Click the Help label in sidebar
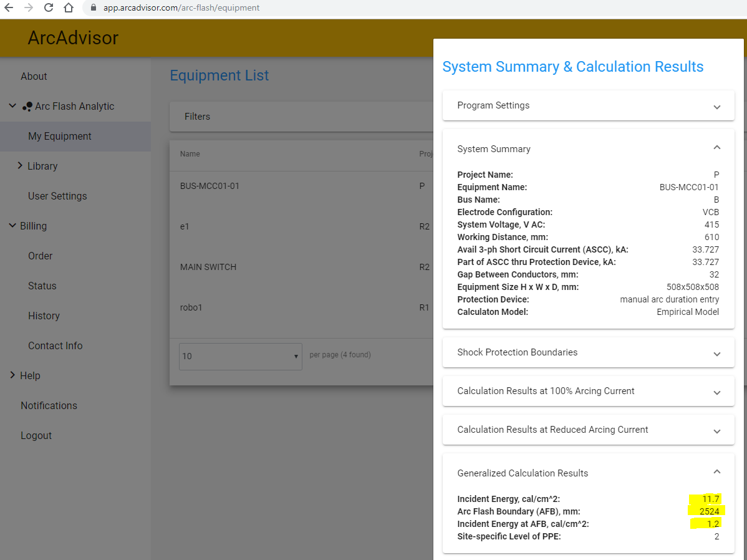 (x=30, y=375)
